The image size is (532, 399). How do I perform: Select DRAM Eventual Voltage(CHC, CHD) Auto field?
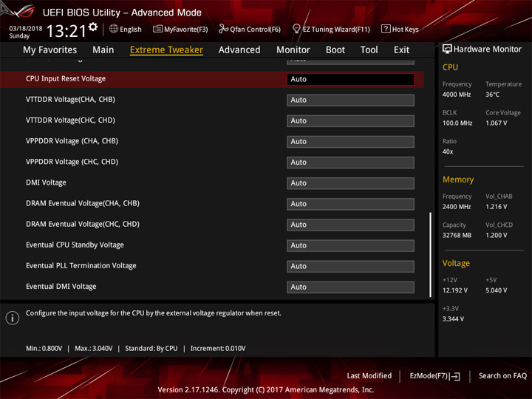click(350, 225)
